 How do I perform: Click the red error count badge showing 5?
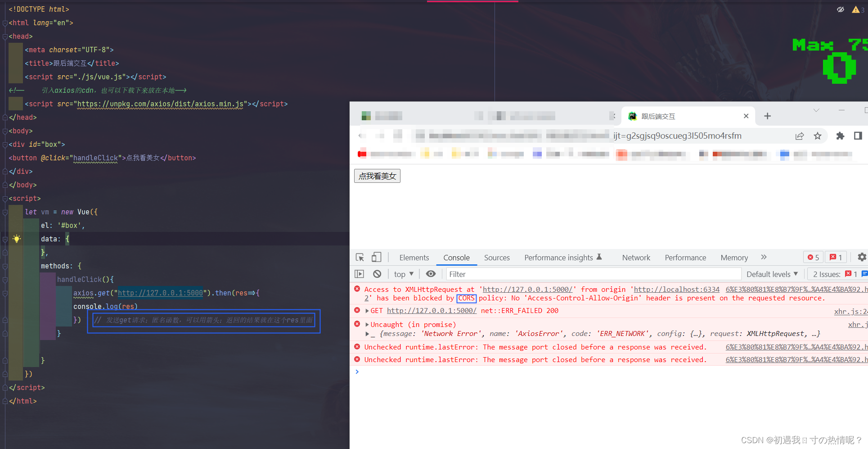[x=813, y=257]
